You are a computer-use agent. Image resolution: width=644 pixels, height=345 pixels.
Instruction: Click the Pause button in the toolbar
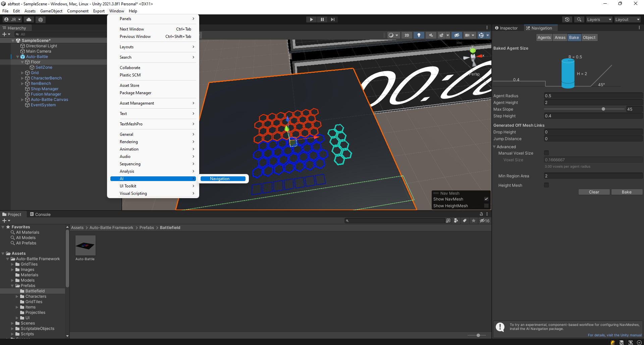coord(322,19)
